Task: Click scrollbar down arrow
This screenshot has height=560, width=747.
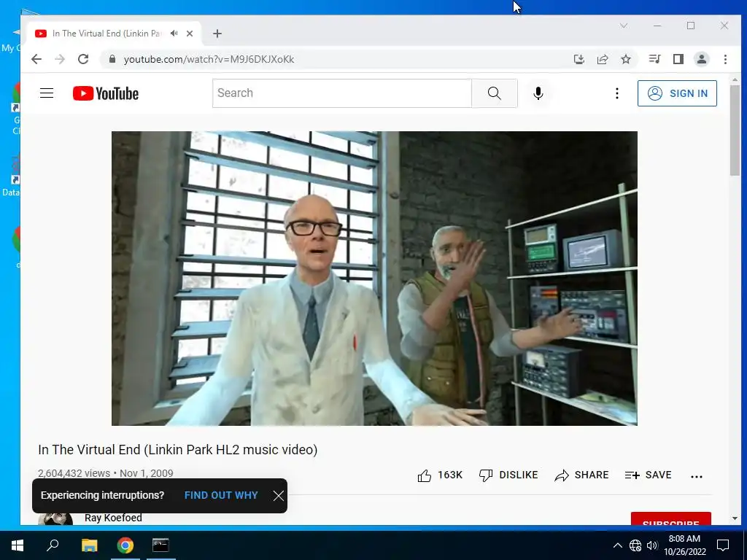Action: (x=735, y=518)
